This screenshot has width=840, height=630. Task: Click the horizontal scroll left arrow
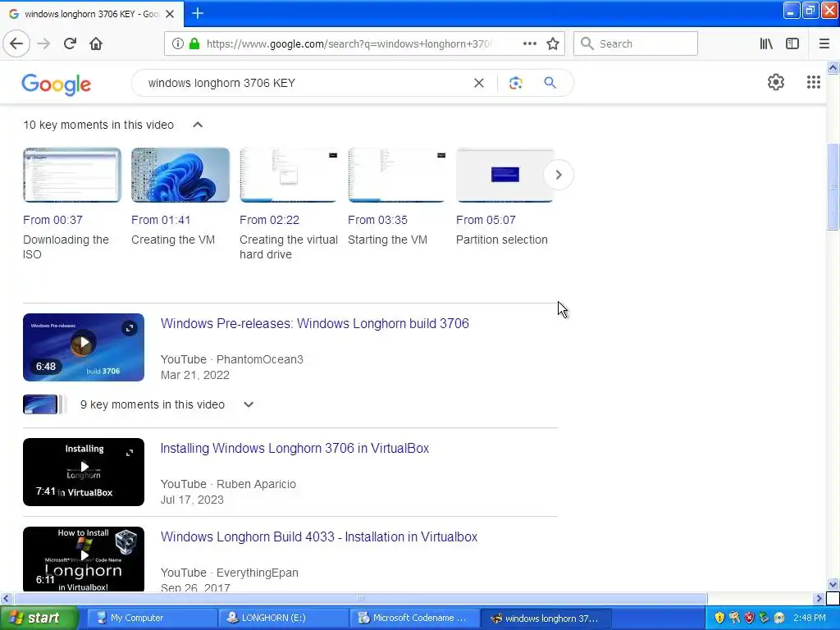[6, 598]
